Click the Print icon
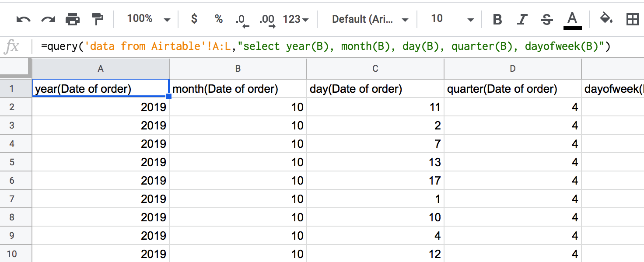 click(x=73, y=19)
